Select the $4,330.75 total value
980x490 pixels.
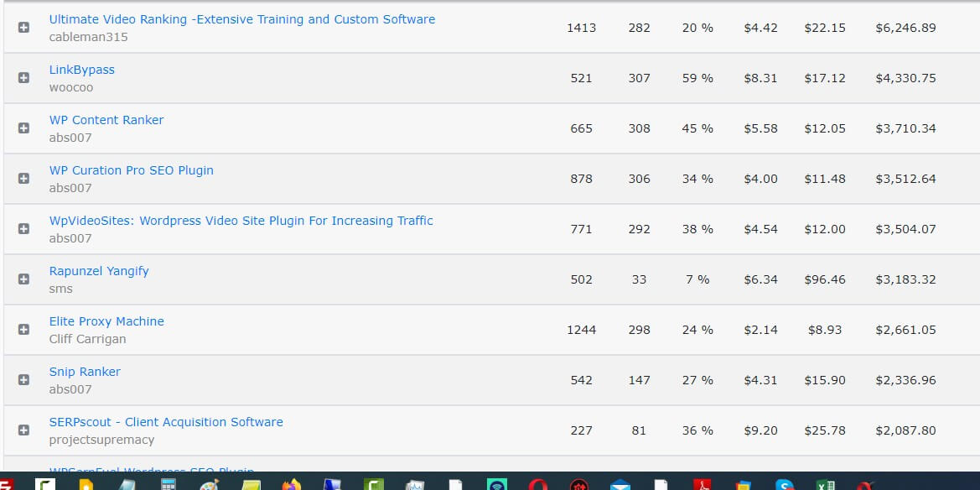[905, 78]
